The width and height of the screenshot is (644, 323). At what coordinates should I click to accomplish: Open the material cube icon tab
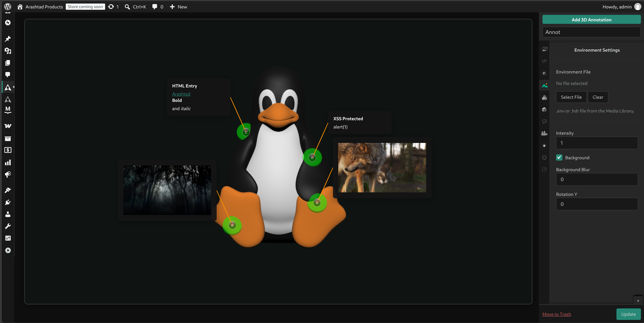tap(544, 109)
